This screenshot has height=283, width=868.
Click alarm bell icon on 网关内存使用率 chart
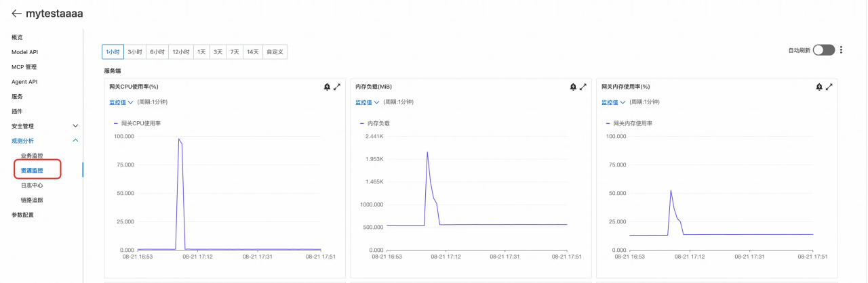coord(819,87)
